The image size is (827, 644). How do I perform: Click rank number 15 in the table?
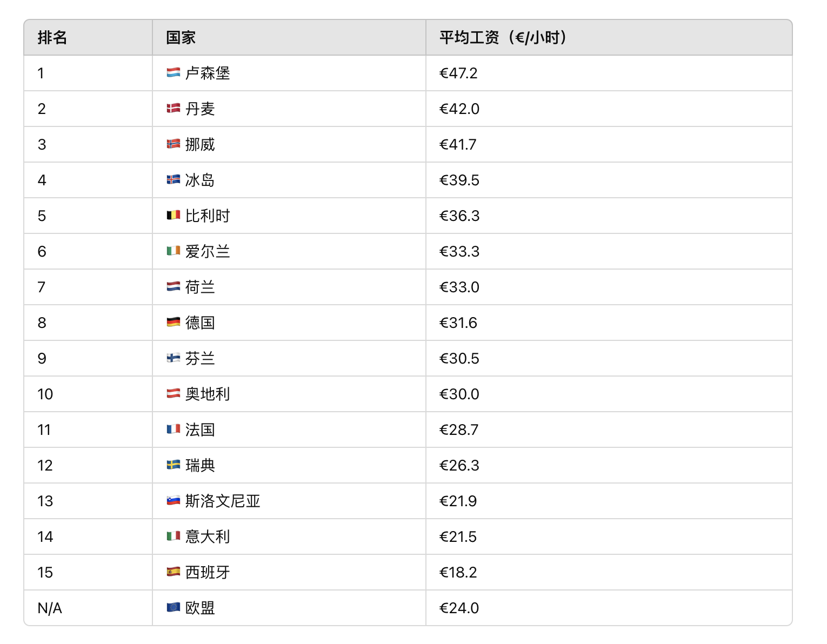[x=45, y=572]
